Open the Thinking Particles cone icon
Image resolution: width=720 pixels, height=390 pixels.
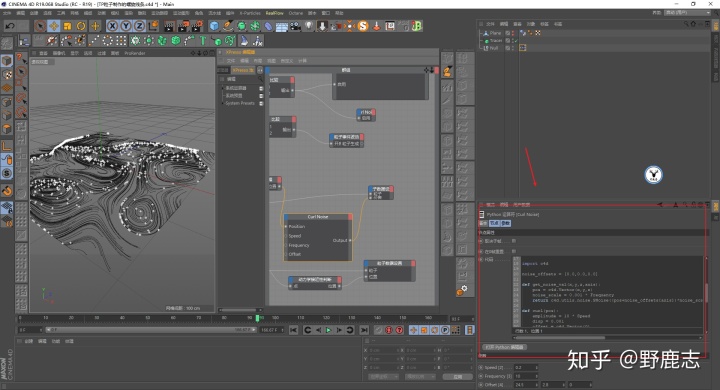click(244, 41)
